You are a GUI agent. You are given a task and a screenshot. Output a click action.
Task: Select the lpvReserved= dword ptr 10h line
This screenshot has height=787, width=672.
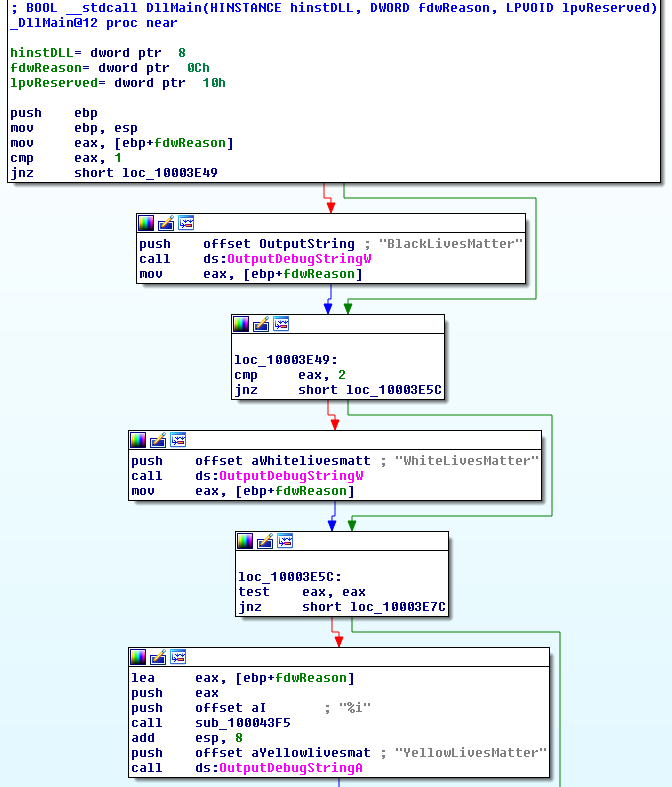(118, 83)
